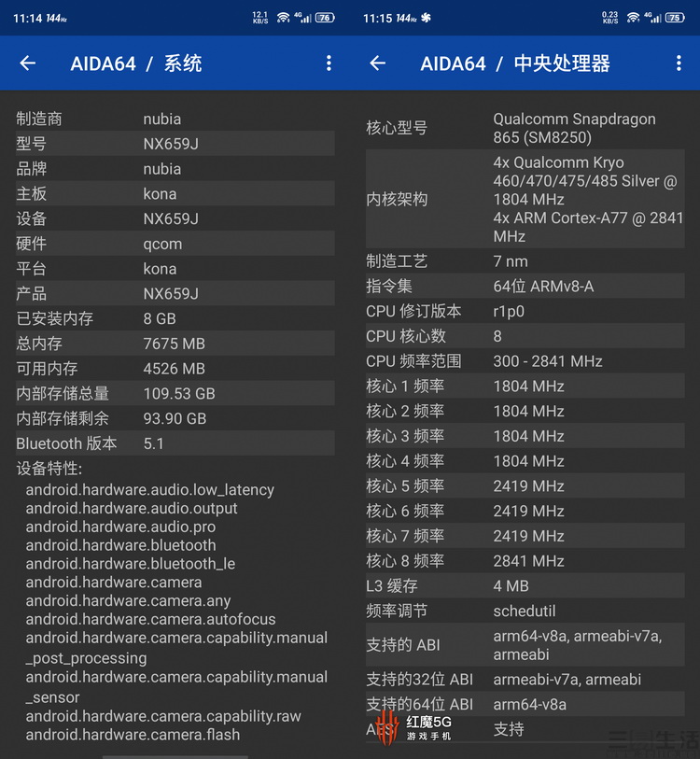
Task: Select the 核心 8 频率 2841 MHz row
Action: point(525,560)
